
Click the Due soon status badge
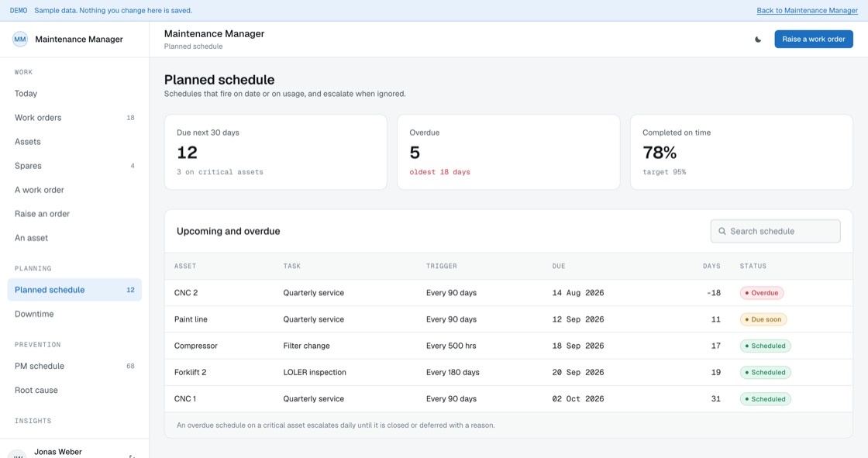tap(763, 319)
